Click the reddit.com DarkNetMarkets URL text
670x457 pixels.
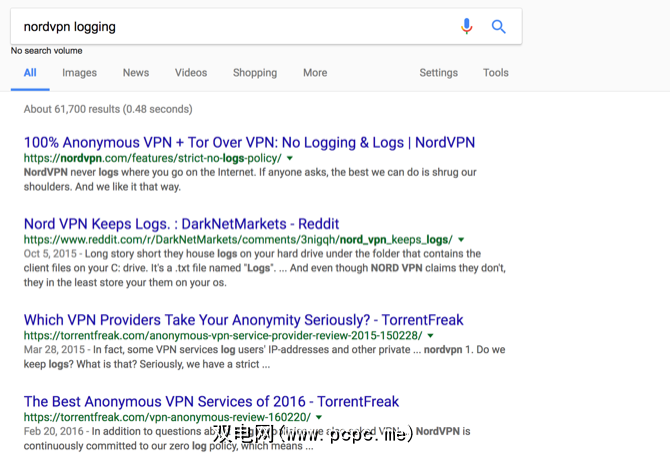click(x=238, y=240)
